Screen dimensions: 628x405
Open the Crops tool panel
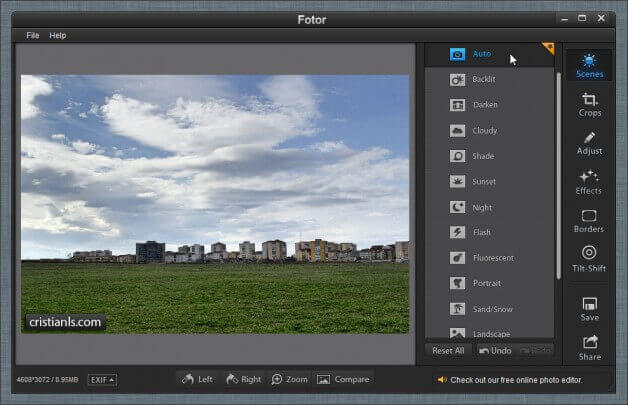pyautogui.click(x=590, y=105)
